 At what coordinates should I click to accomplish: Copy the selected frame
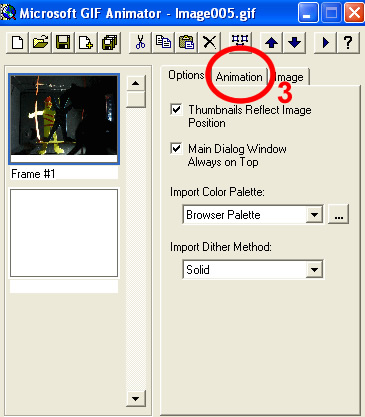(163, 43)
